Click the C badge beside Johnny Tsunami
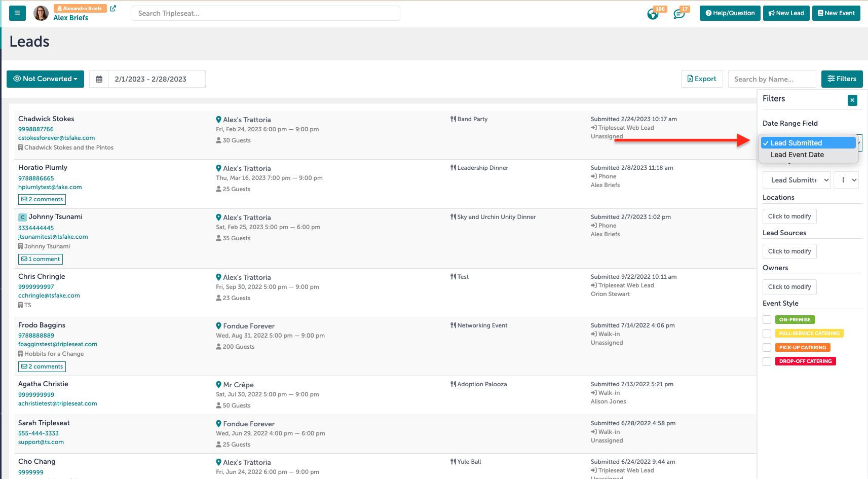The height and width of the screenshot is (479, 868). [x=22, y=217]
